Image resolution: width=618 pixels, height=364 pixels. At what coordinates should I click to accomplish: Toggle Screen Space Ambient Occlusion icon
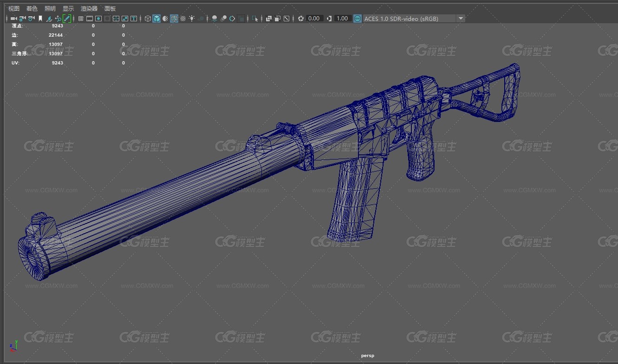pos(214,19)
